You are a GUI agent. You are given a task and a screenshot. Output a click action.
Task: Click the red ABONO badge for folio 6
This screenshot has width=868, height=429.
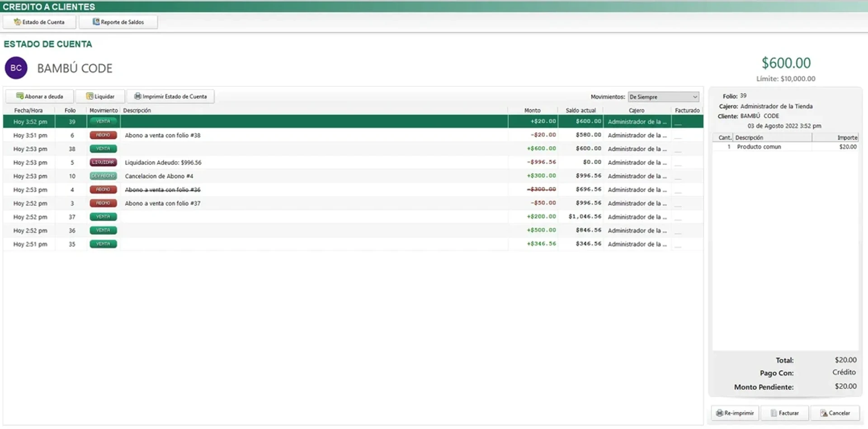(103, 135)
